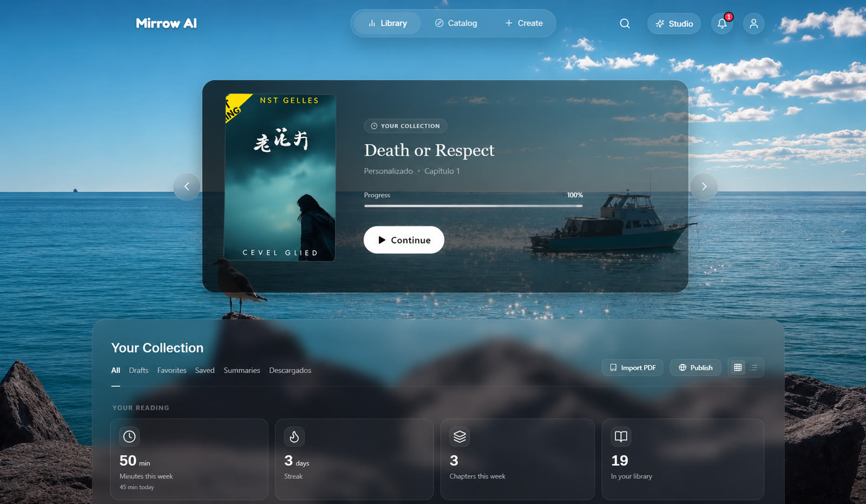Open the Catalog tab
This screenshot has height=504, width=866.
click(x=456, y=23)
